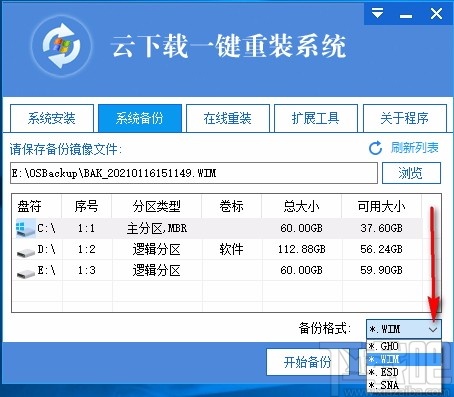Click the 60.00GB total size in E:\ row

tap(301, 270)
